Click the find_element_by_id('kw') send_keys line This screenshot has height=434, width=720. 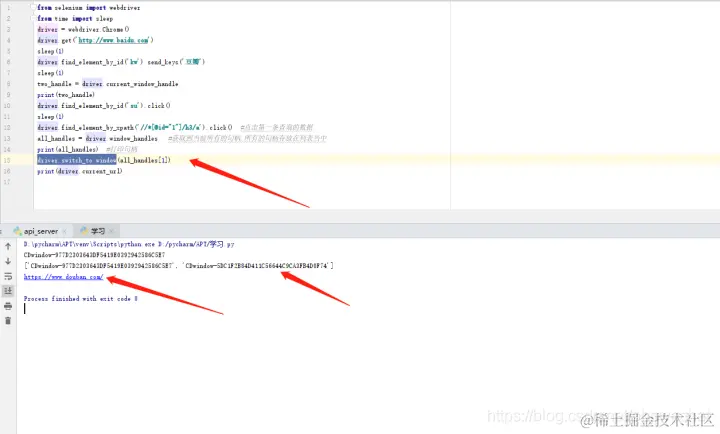121,62
